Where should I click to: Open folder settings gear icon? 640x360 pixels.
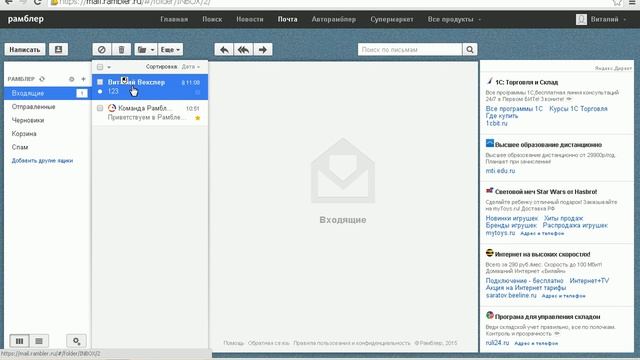click(x=71, y=79)
